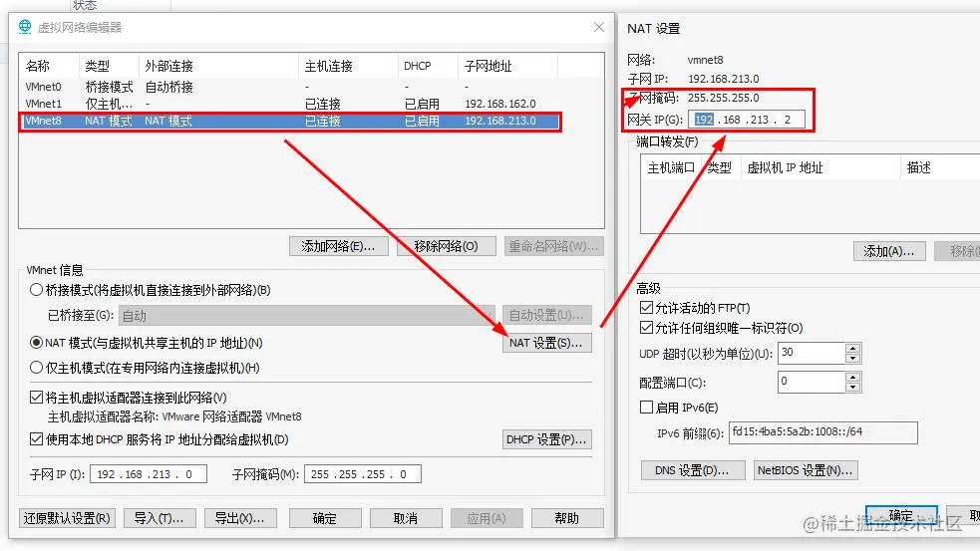Decrease 配置端口 with down arrow

tap(853, 387)
